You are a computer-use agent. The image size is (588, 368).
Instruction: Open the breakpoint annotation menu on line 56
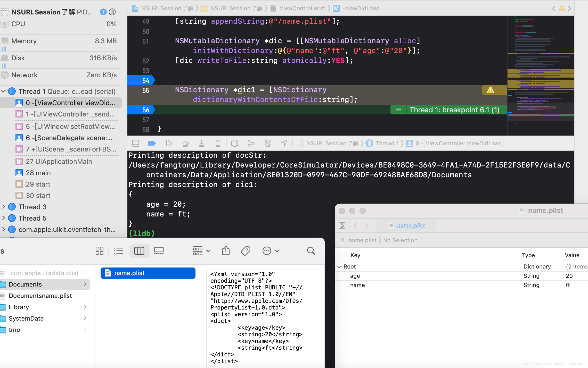coord(398,110)
